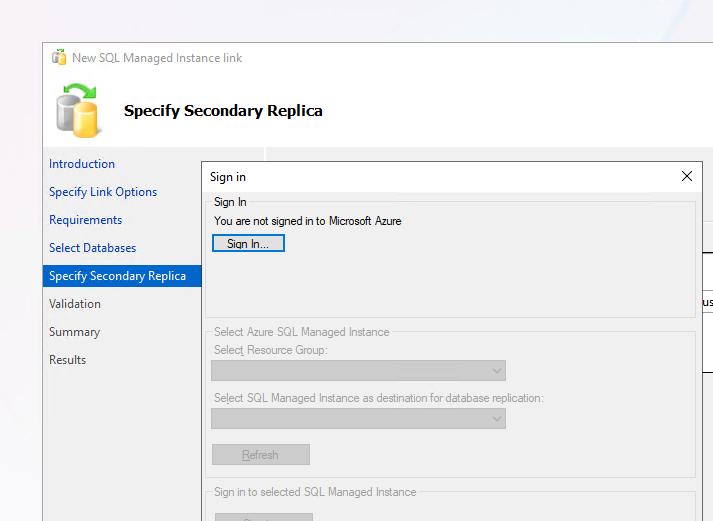The image size is (713, 521).
Task: Click 'Sign in to selected SQL Managed Instance' label
Action: [315, 492]
